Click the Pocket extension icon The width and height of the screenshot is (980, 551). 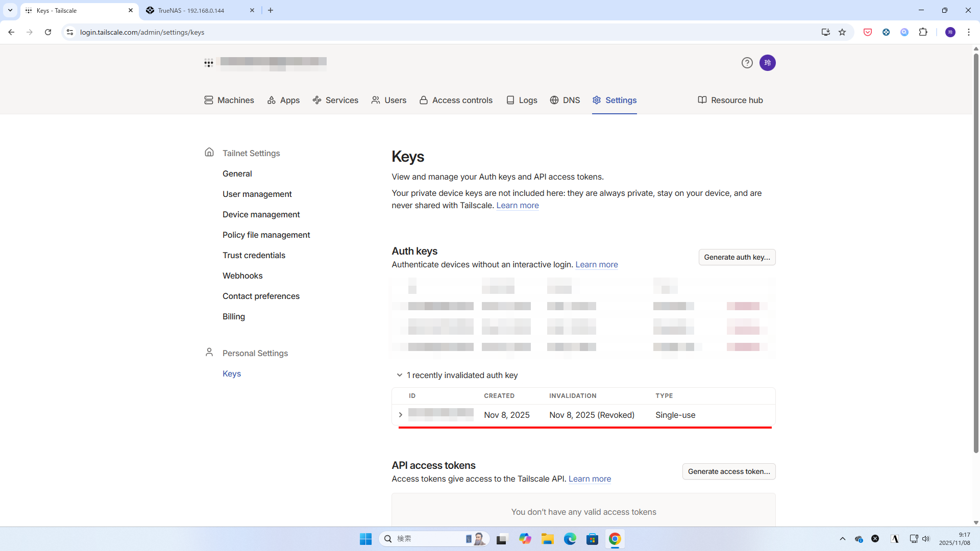(x=867, y=32)
